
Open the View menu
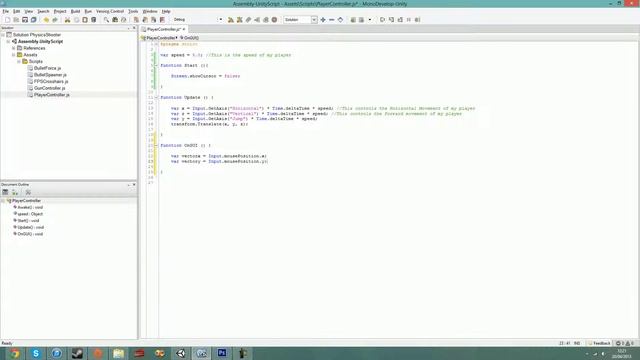(29, 11)
